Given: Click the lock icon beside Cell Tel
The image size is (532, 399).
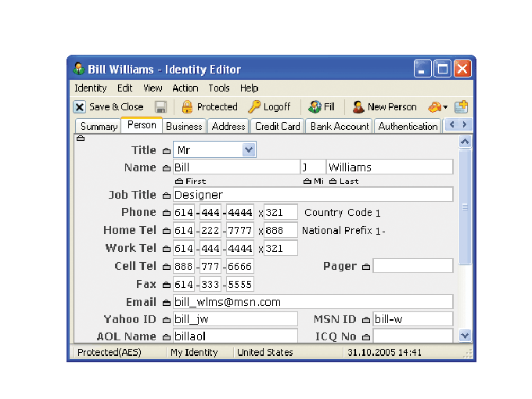Looking at the screenshot, I should pos(166,267).
